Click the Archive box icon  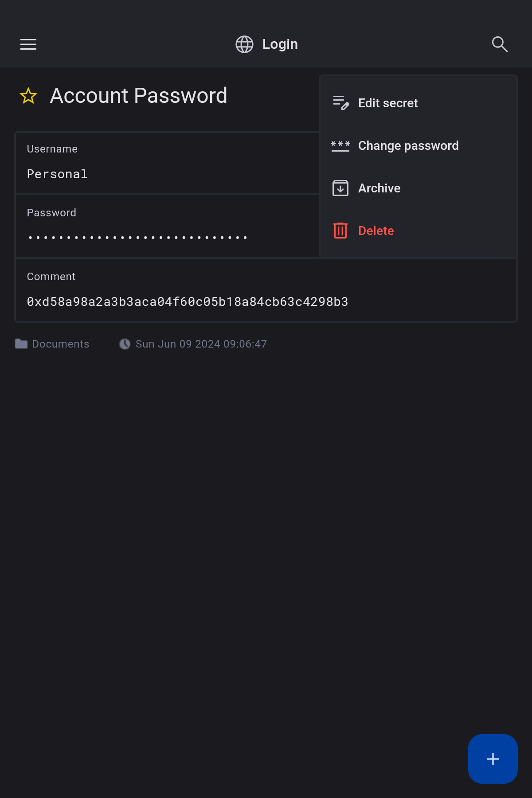pyautogui.click(x=340, y=188)
